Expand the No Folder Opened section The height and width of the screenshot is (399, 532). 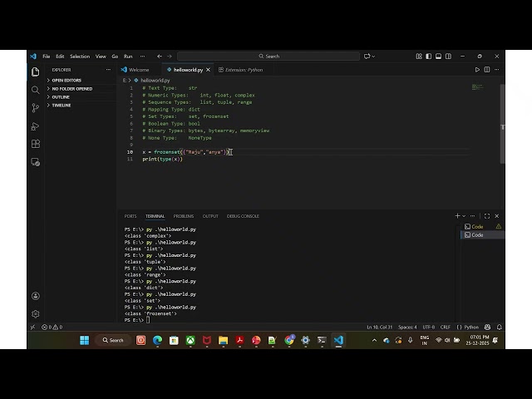(81, 89)
